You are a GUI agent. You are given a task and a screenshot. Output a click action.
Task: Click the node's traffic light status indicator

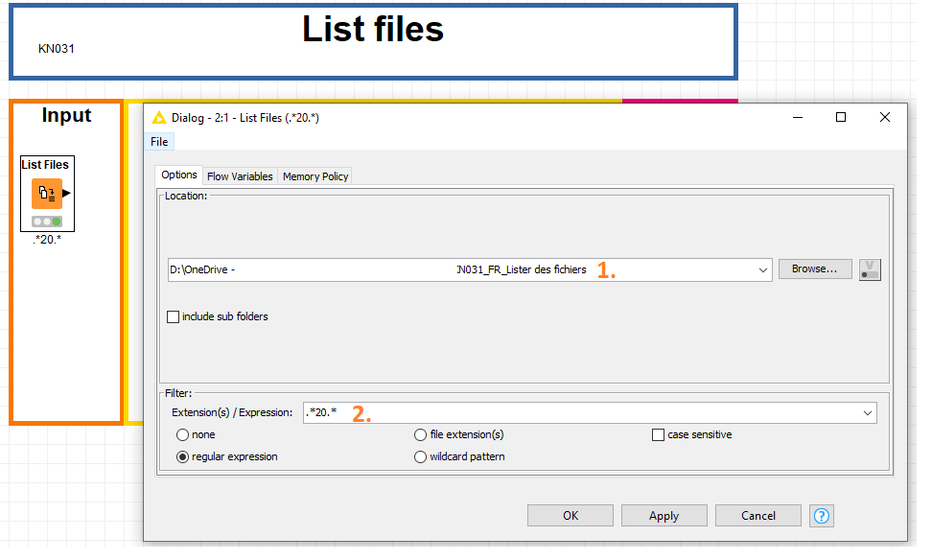coord(46,222)
